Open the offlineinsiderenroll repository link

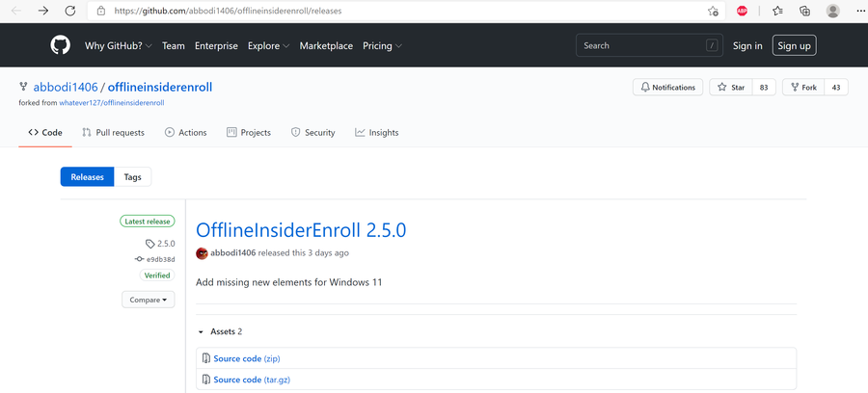coord(160,87)
